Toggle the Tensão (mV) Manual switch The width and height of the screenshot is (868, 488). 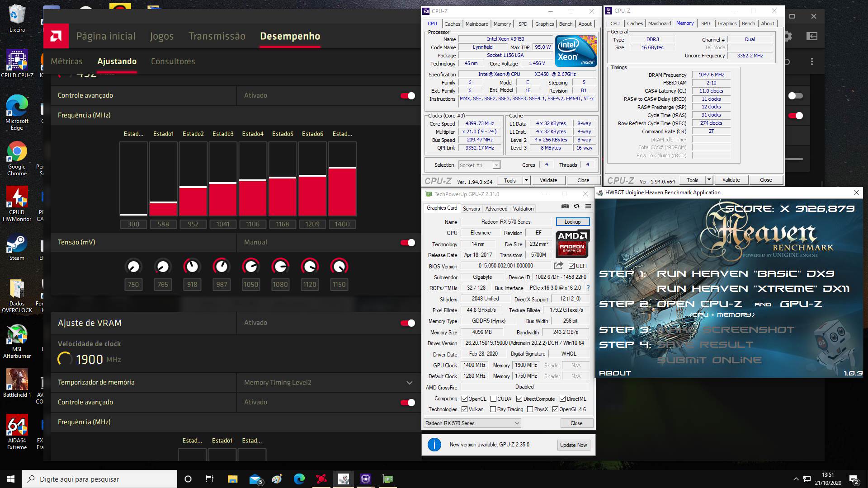408,243
